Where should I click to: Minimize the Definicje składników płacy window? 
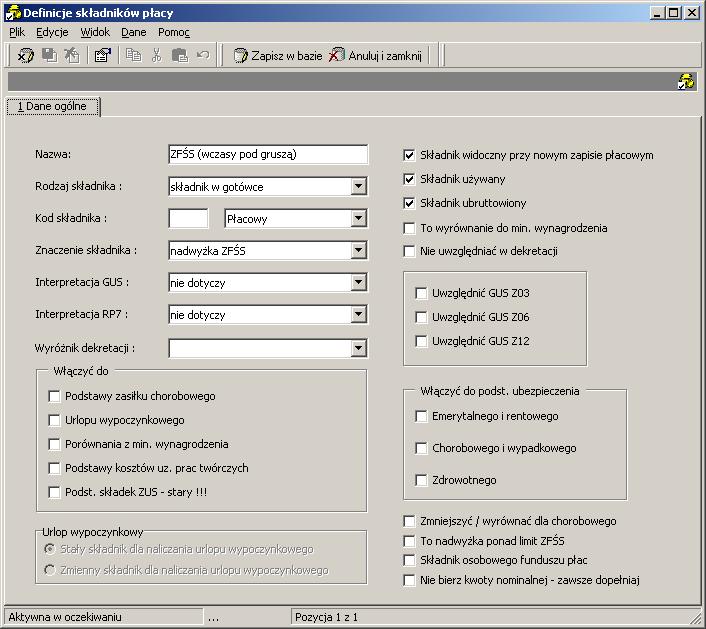(x=657, y=13)
